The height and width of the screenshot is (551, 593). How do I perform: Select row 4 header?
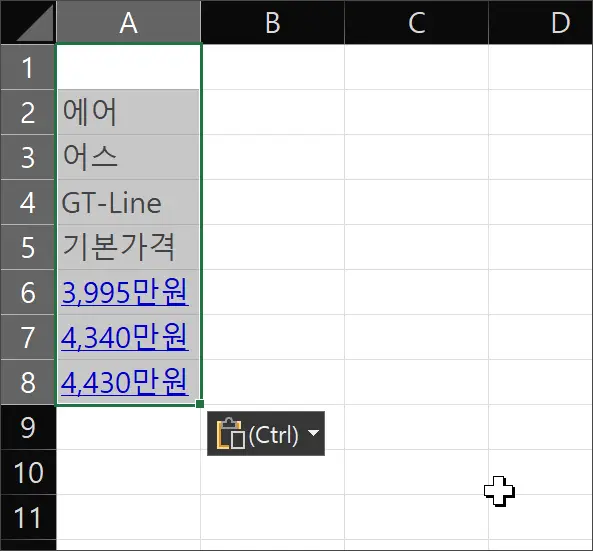28,202
